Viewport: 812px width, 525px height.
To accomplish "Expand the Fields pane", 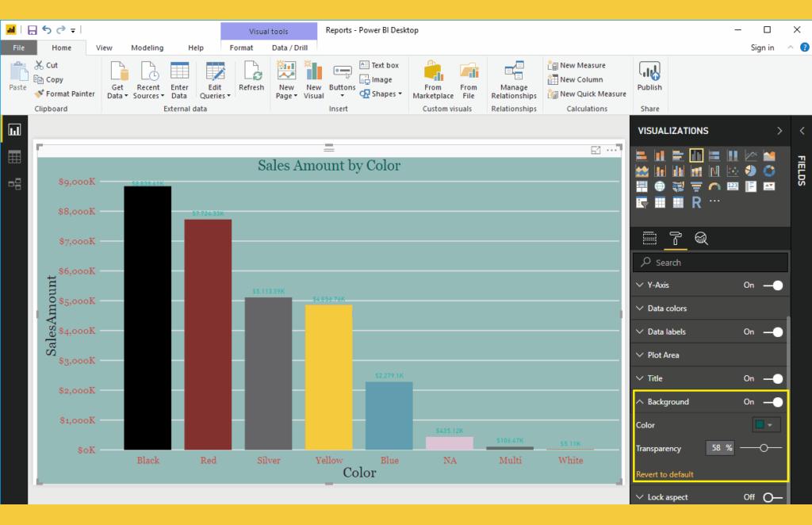I will coord(802,131).
